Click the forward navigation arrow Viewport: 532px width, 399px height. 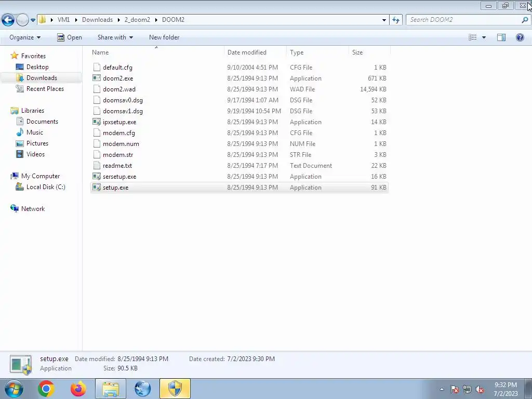22,20
